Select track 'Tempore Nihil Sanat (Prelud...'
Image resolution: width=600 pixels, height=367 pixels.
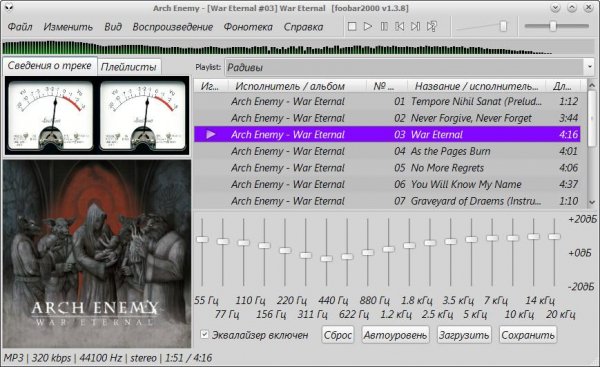pos(387,101)
